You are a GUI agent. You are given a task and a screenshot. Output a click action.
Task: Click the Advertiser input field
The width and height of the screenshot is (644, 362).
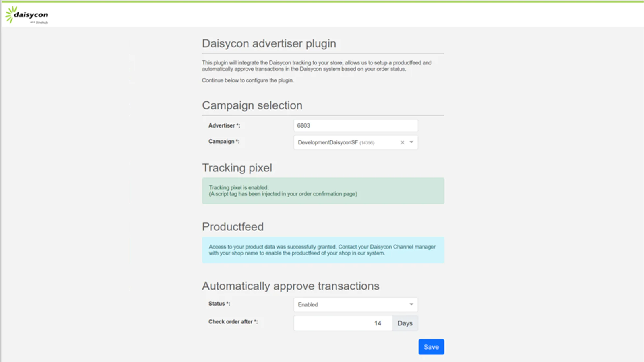click(x=356, y=125)
